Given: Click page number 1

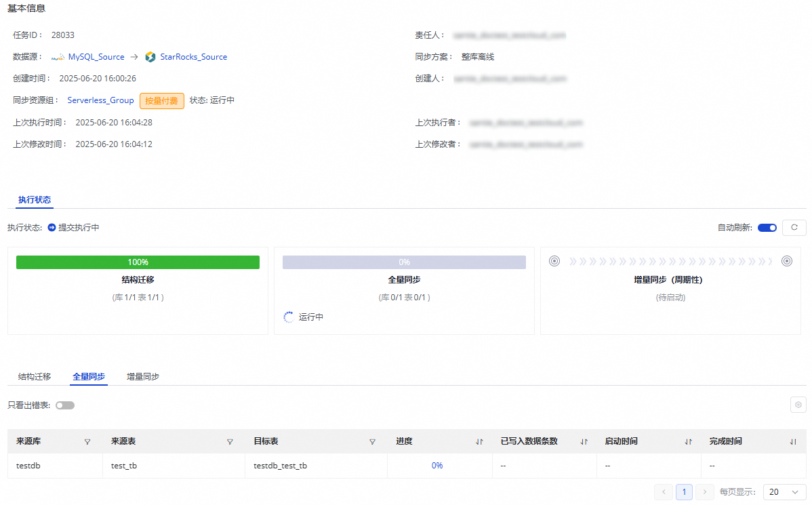Looking at the screenshot, I should [x=684, y=492].
